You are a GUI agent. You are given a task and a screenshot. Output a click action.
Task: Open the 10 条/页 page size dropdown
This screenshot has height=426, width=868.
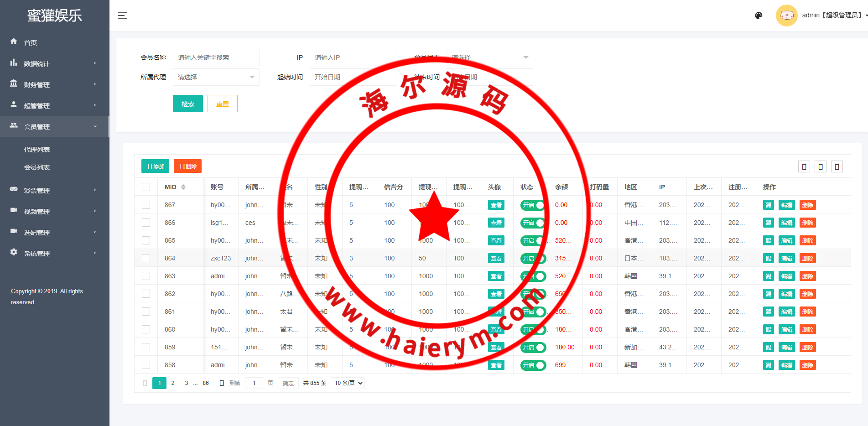[348, 383]
